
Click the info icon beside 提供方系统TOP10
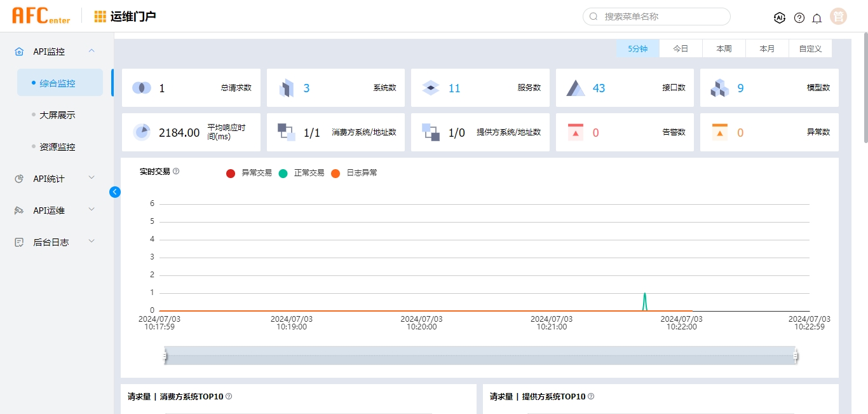tap(591, 396)
